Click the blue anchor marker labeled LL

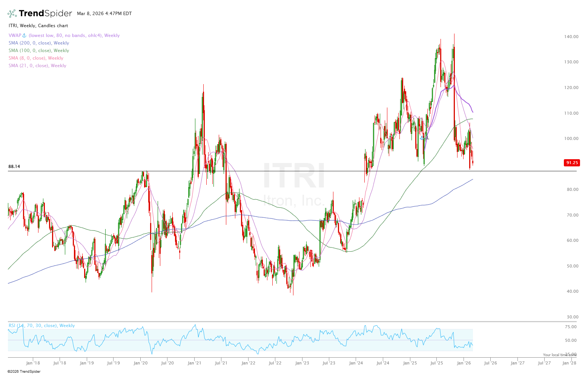pos(422,138)
